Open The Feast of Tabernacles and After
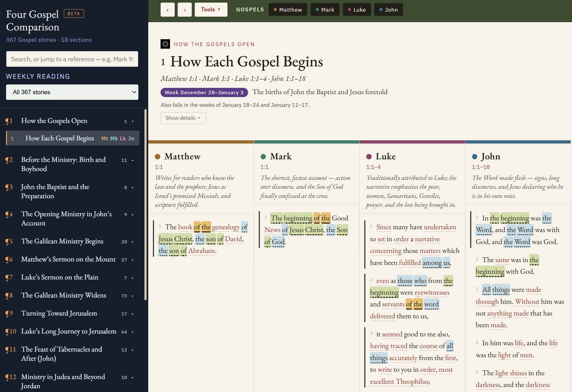The height and width of the screenshot is (392, 572). (62, 354)
